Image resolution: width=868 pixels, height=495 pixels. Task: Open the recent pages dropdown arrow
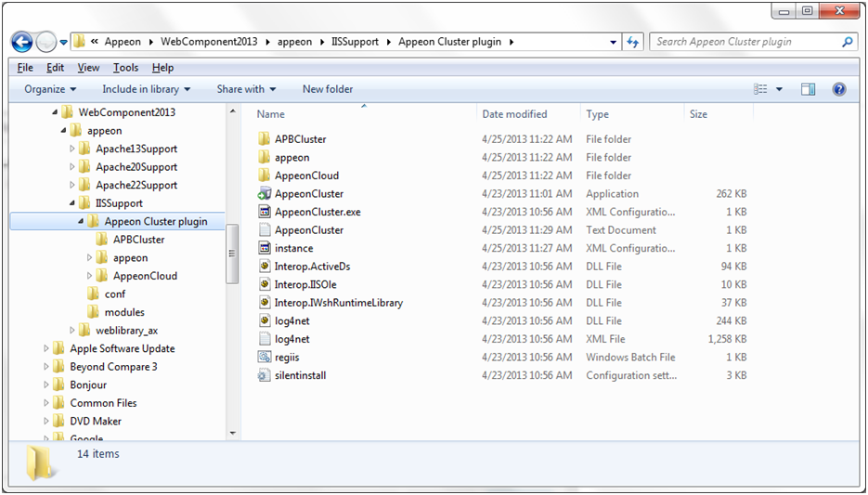63,42
